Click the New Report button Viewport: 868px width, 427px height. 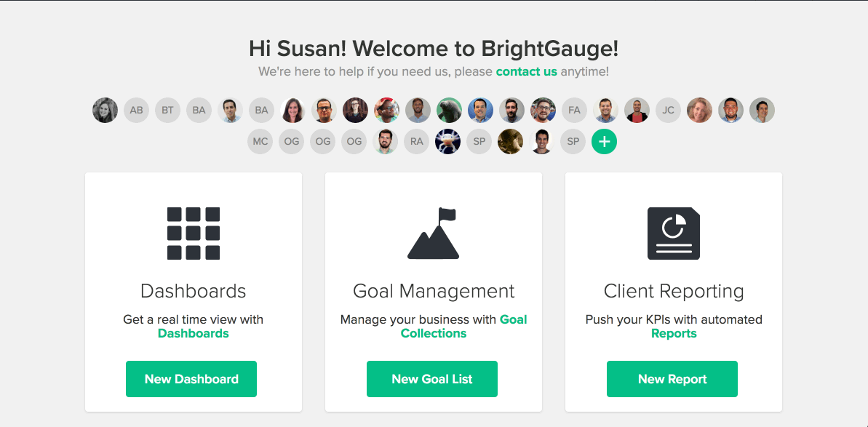click(672, 379)
